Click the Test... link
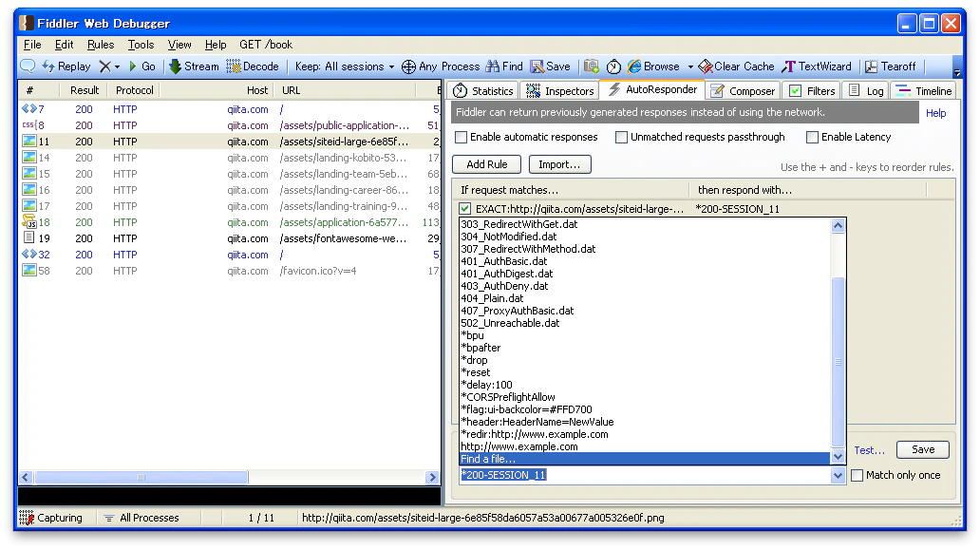This screenshot has width=980, height=550. (870, 450)
